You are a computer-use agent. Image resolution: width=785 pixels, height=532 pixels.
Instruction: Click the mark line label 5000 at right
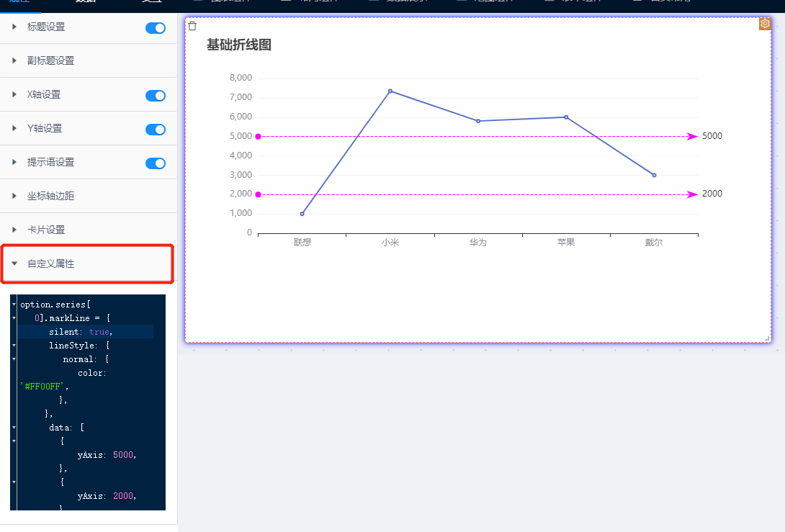[x=712, y=136]
